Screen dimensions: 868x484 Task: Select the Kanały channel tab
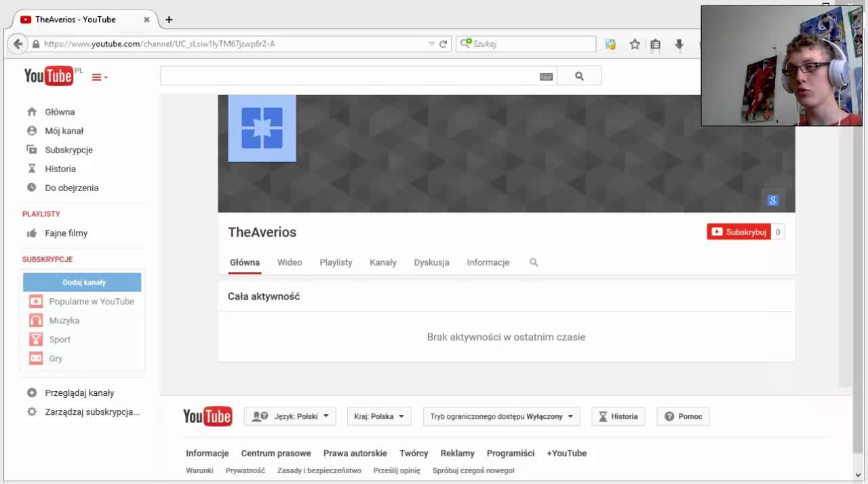point(383,262)
